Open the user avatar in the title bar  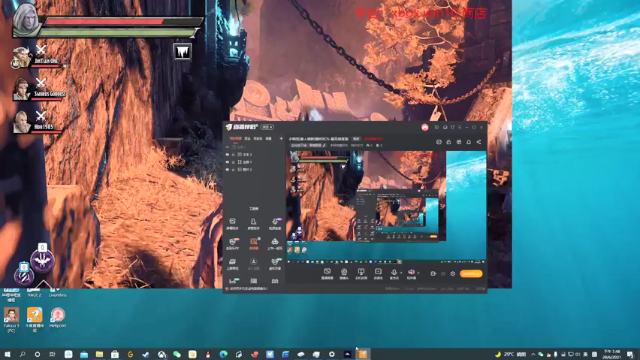click(x=425, y=127)
